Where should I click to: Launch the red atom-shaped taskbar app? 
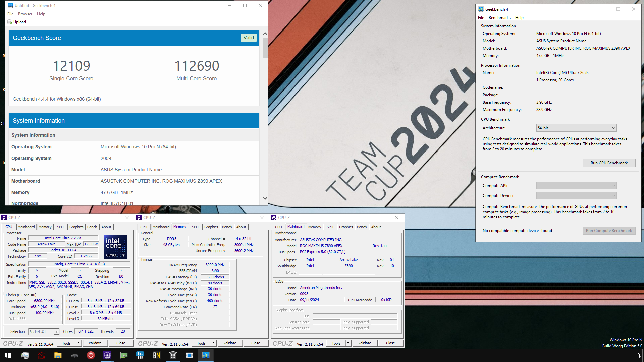41,355
